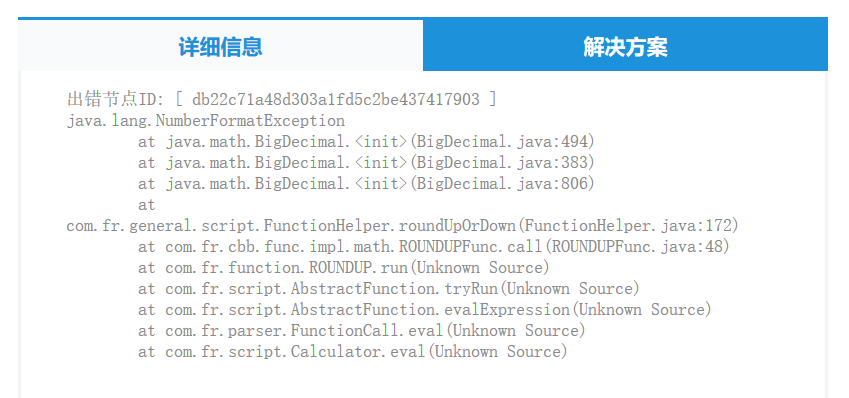Image resolution: width=849 pixels, height=398 pixels.
Task: Click the AbstractFunction.evalExpression stack line
Action: [424, 310]
